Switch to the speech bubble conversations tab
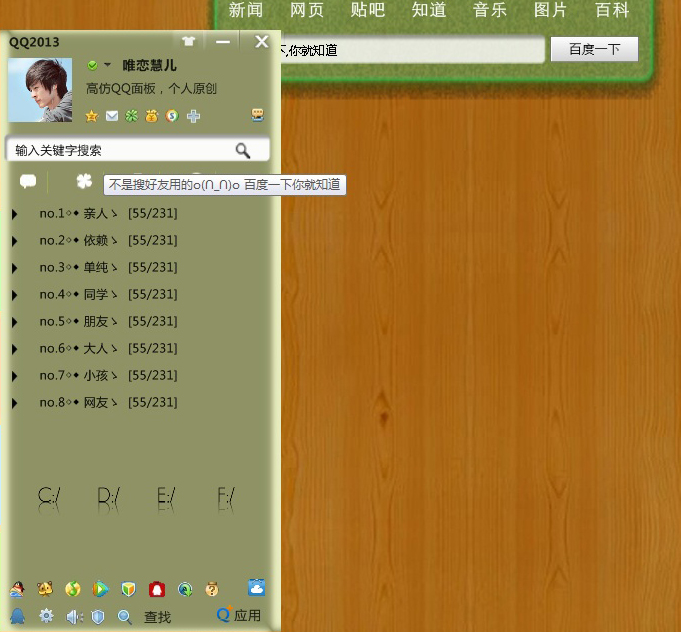The height and width of the screenshot is (632, 681). [x=28, y=181]
